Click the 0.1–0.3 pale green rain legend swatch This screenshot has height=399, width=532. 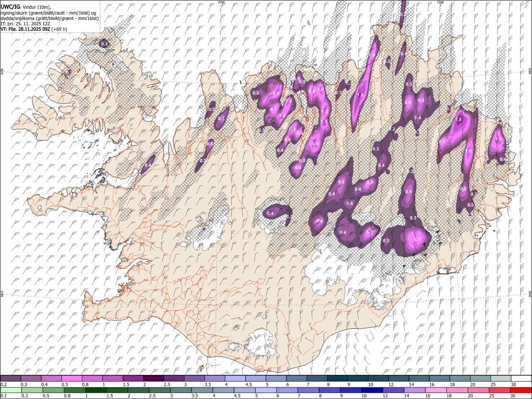tap(11, 390)
